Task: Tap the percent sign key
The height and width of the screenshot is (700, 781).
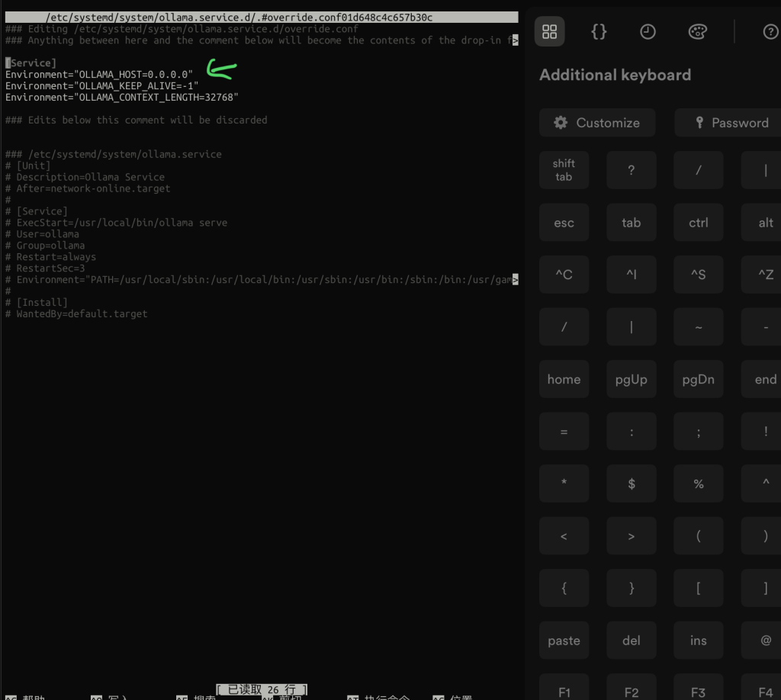Action: pyautogui.click(x=699, y=483)
